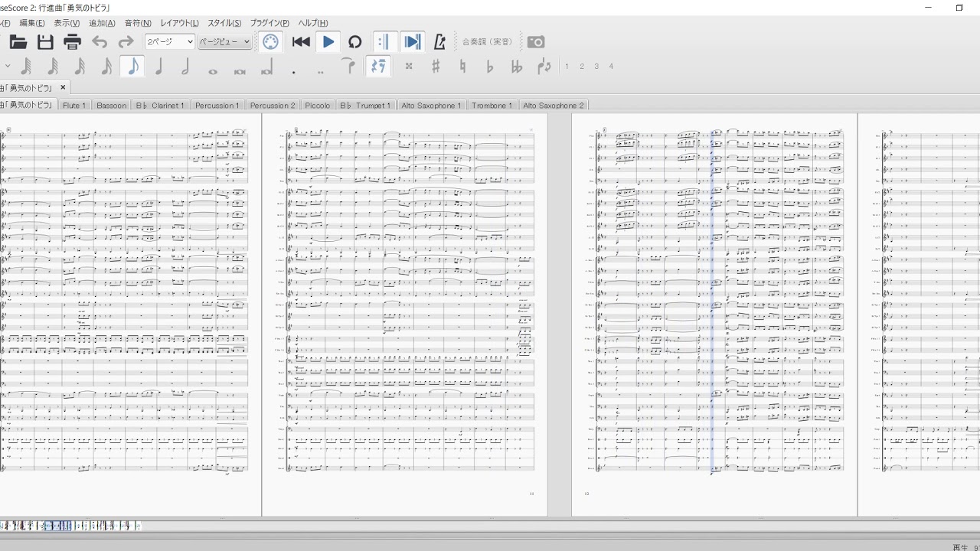980x551 pixels.
Task: Apply sharp accidental
Action: tap(436, 67)
